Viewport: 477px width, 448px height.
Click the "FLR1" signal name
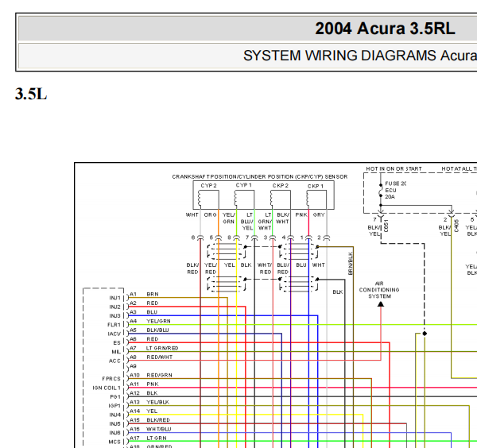[114, 325]
